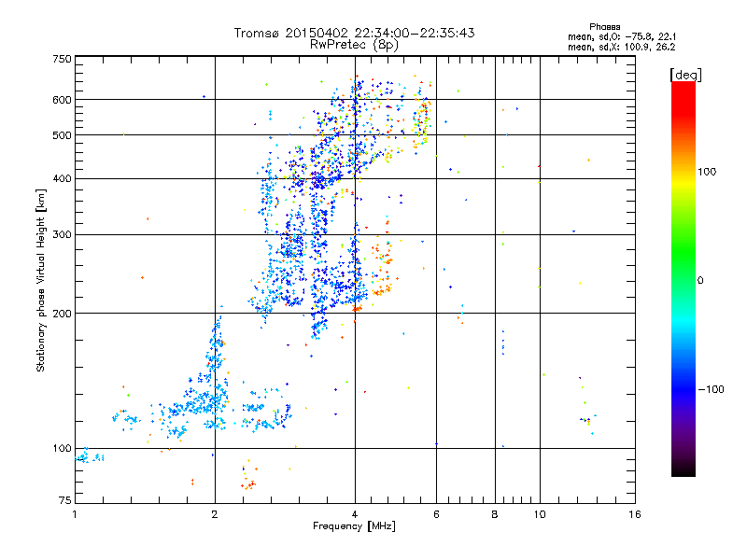
Task: Select the 'mean, sd,O: -75.8, 22.1' line
Action: coord(622,36)
